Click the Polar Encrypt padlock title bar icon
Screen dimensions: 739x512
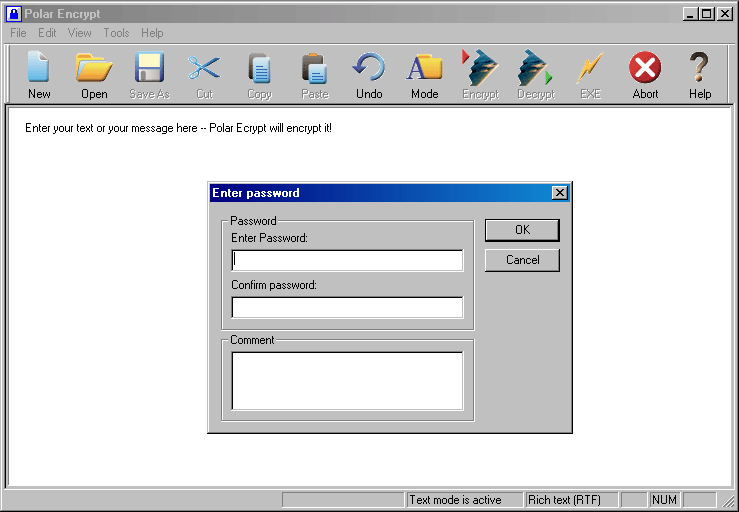click(14, 14)
